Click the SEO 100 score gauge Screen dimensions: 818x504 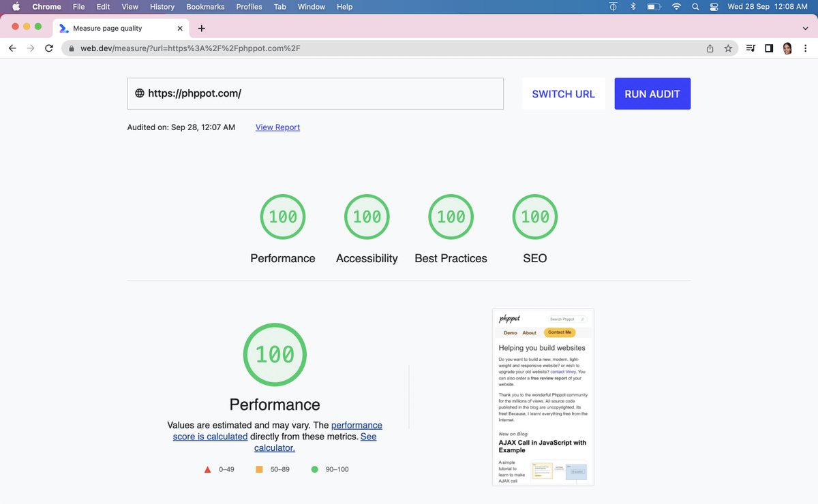535,217
